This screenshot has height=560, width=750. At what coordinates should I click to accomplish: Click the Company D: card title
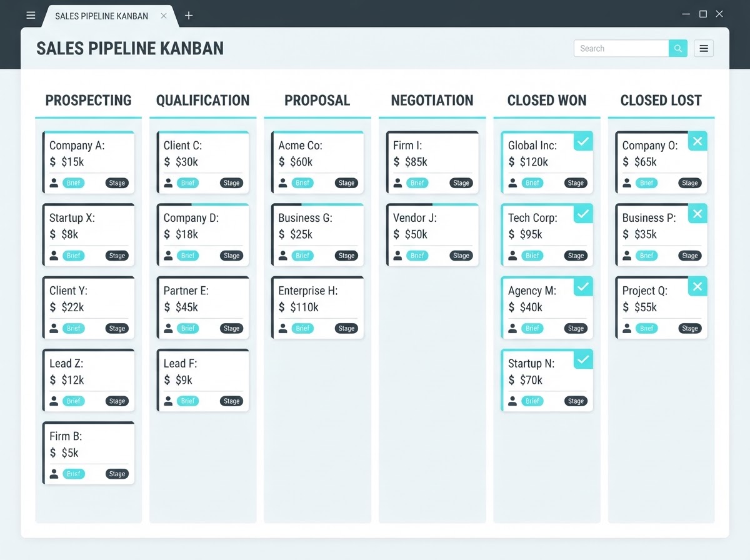point(191,218)
